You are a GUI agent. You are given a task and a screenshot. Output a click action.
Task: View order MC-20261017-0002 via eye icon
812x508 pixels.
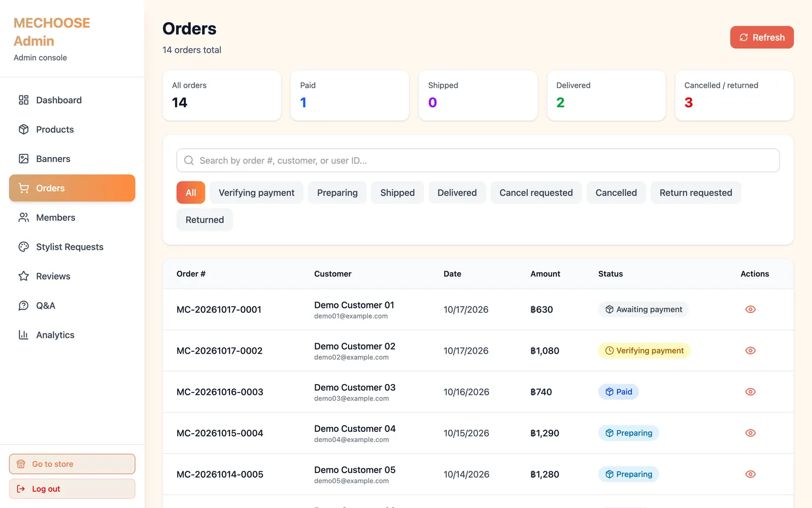[750, 351]
